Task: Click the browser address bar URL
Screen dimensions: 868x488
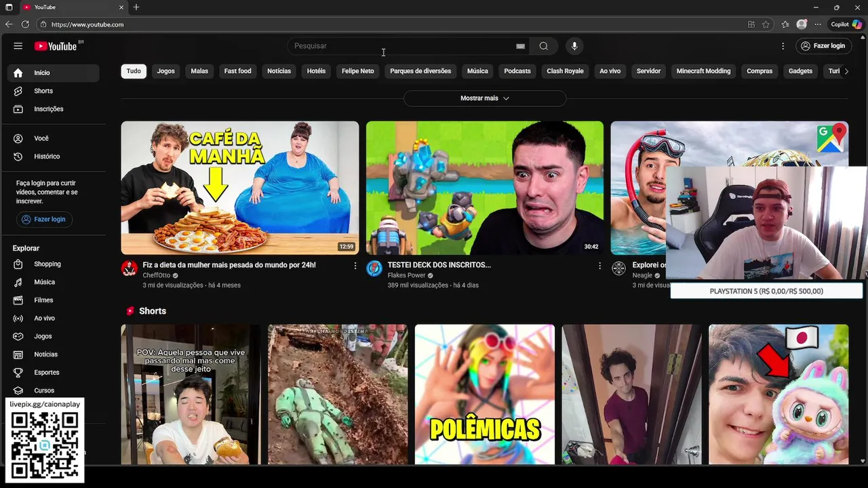Action: coord(87,24)
